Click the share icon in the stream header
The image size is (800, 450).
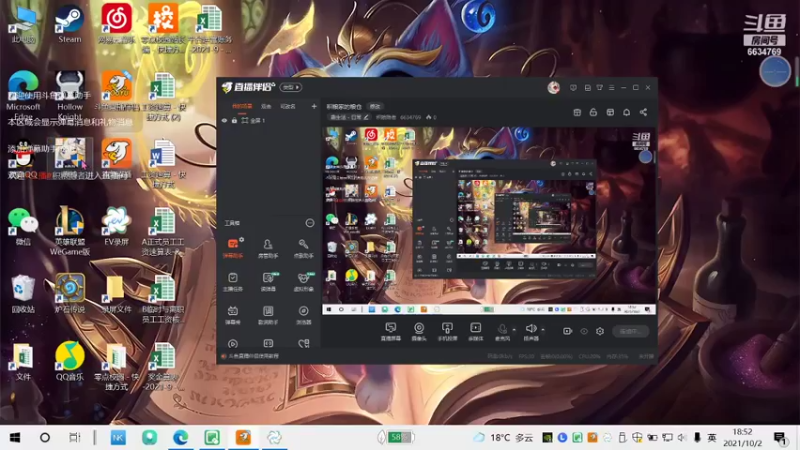(x=643, y=112)
